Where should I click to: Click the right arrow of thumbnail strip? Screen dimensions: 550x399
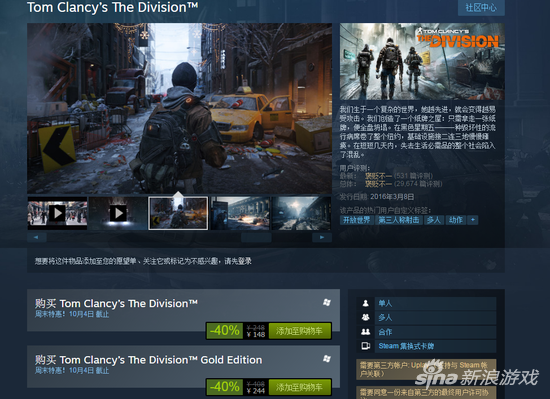point(322,237)
